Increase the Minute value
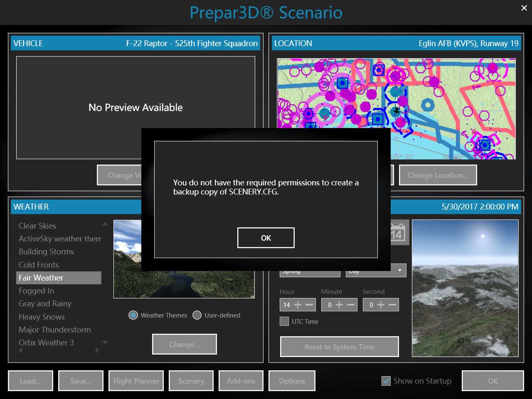 point(340,305)
